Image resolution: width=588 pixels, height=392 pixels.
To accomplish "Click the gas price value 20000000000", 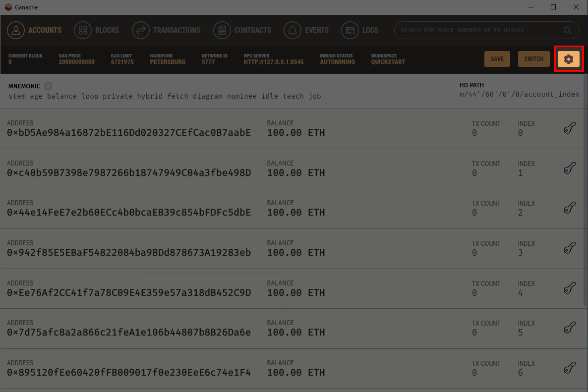I will click(76, 62).
